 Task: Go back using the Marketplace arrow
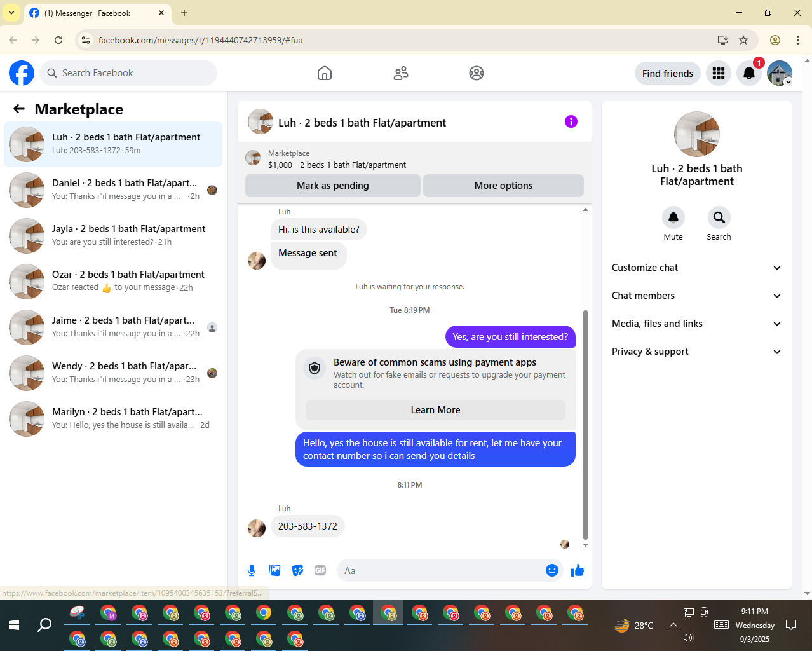pyautogui.click(x=19, y=109)
